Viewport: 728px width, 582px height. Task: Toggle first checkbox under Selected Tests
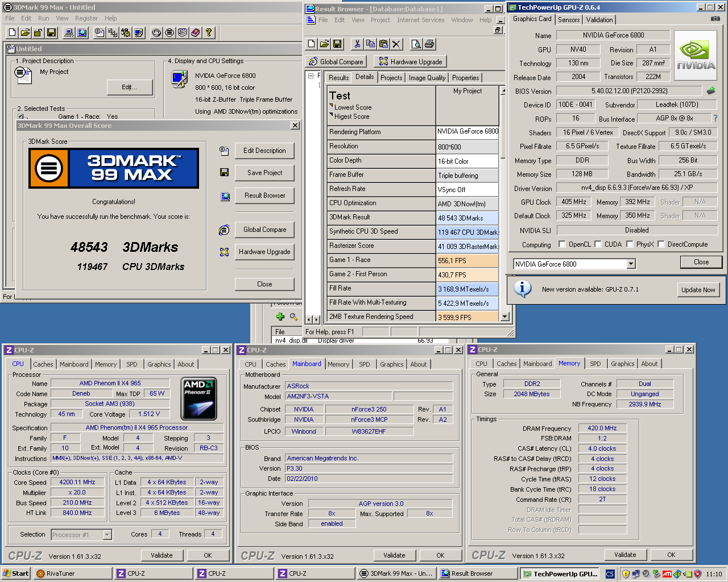(20, 117)
